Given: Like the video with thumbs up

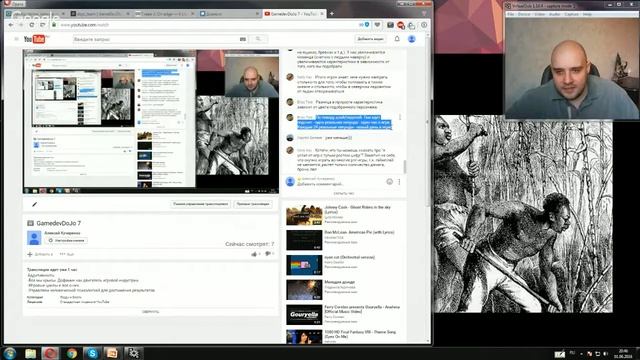Looking at the screenshot, I should click(255, 254).
